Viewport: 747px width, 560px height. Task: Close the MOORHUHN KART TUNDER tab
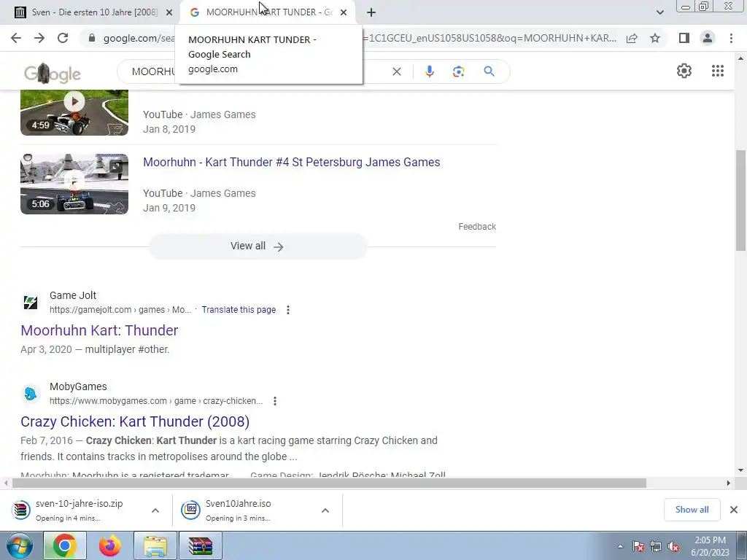coord(344,12)
